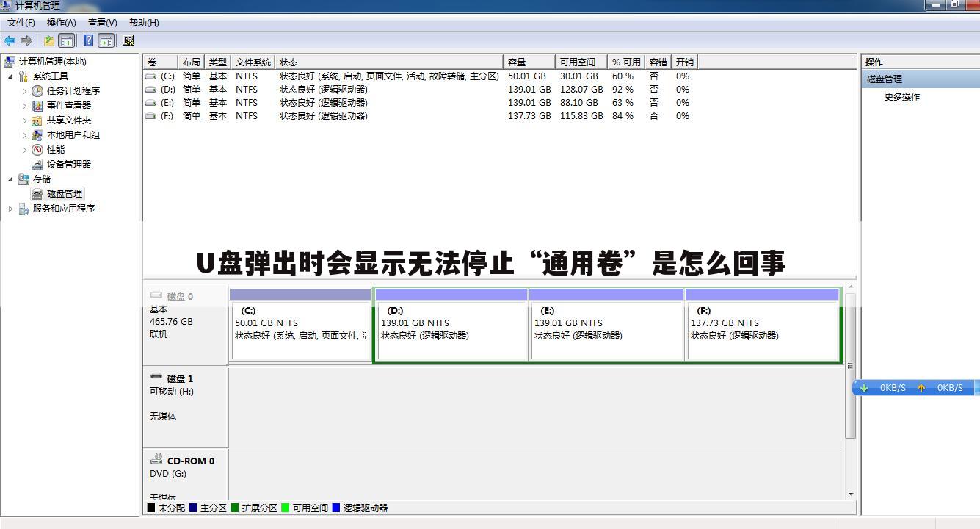The height and width of the screenshot is (529, 980).
Task: Click the up-one-level folder icon in the toolbar
Action: click(48, 40)
